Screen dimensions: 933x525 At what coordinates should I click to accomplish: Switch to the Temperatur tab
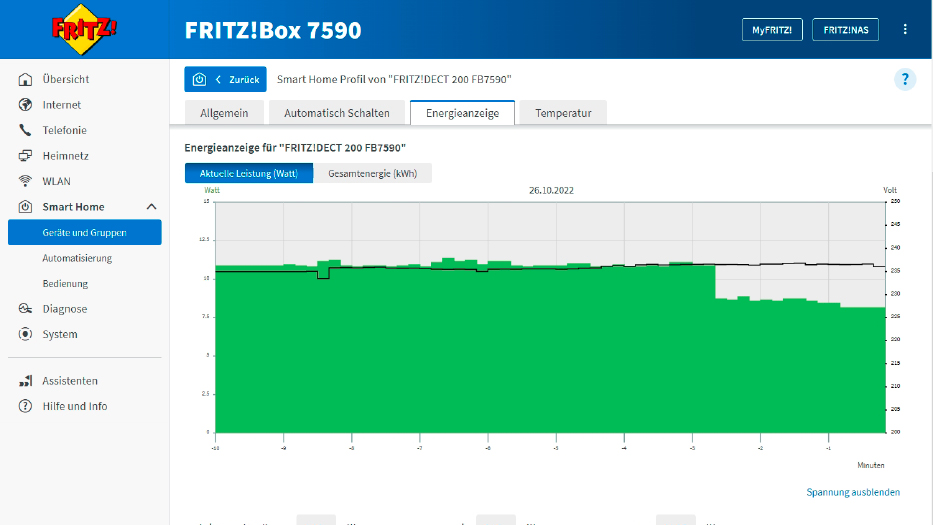[x=563, y=113]
